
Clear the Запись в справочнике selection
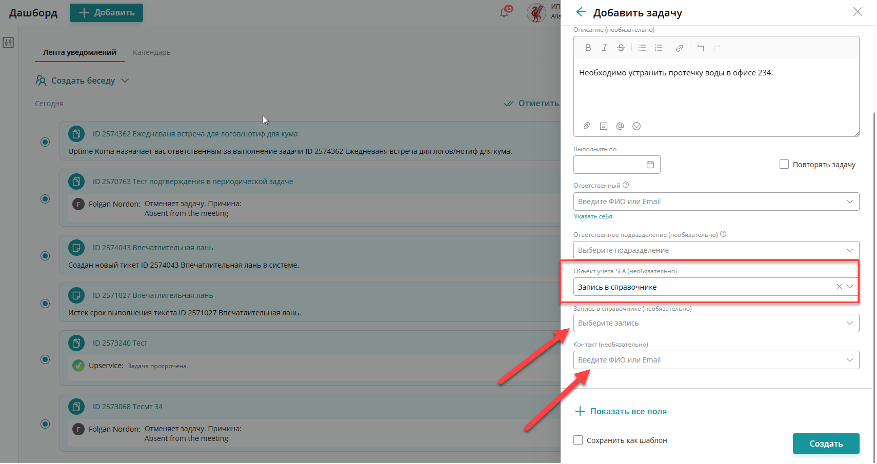click(x=839, y=287)
